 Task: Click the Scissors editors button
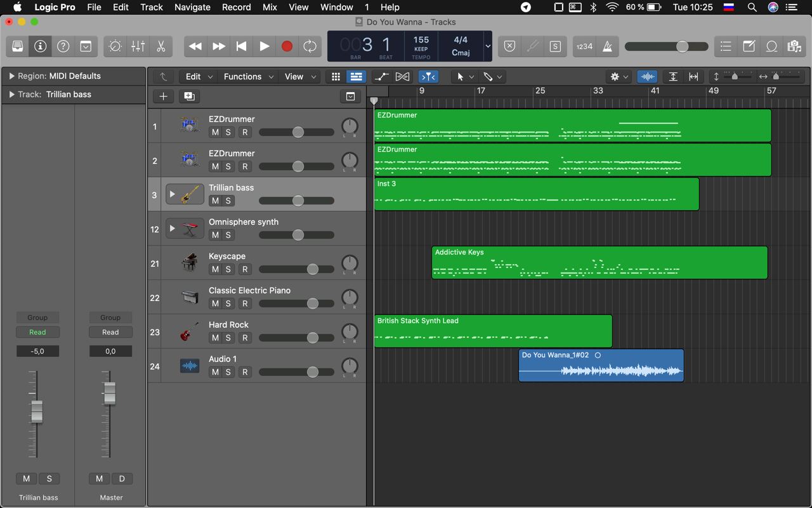pyautogui.click(x=160, y=46)
